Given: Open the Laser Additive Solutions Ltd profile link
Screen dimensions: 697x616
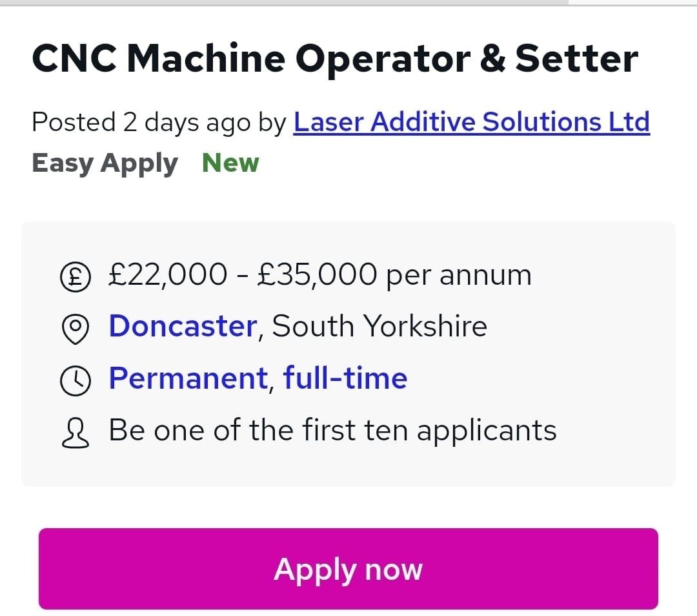Looking at the screenshot, I should point(472,121).
